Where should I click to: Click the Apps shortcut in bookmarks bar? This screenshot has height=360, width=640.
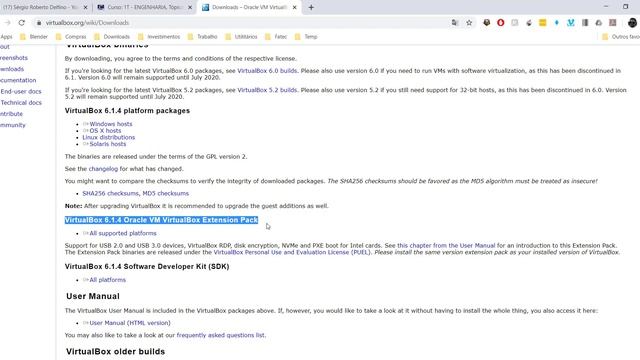click(x=6, y=37)
